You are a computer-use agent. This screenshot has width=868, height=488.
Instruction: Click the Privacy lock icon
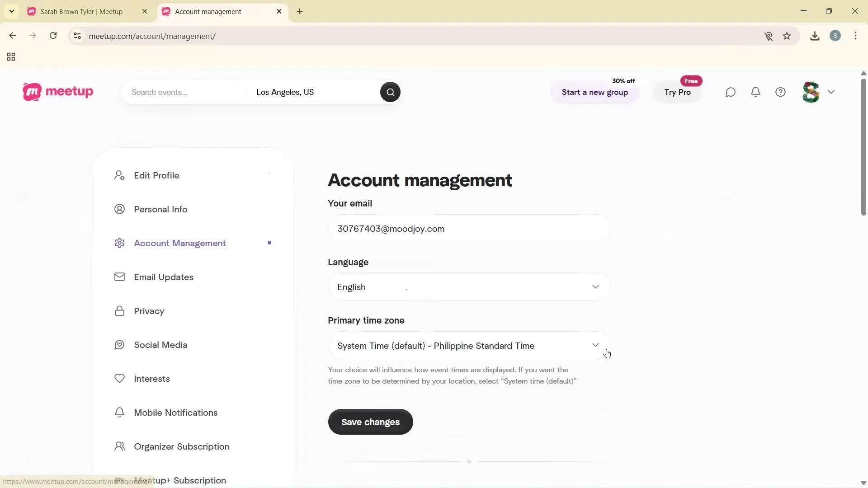click(119, 310)
